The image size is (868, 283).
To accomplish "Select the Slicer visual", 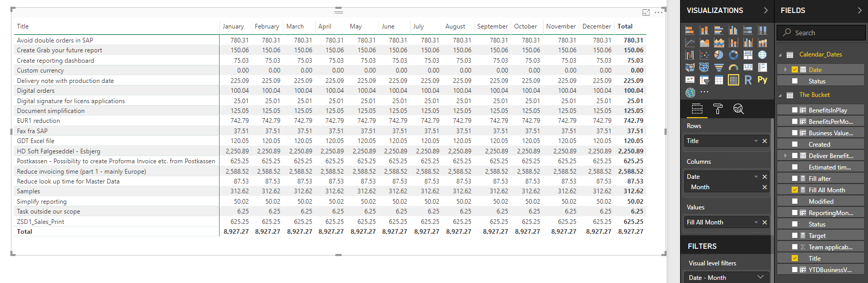I will coord(704,80).
